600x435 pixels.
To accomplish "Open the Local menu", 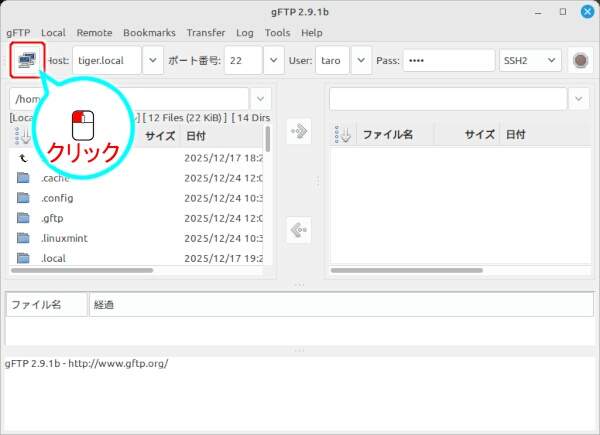I will point(54,33).
